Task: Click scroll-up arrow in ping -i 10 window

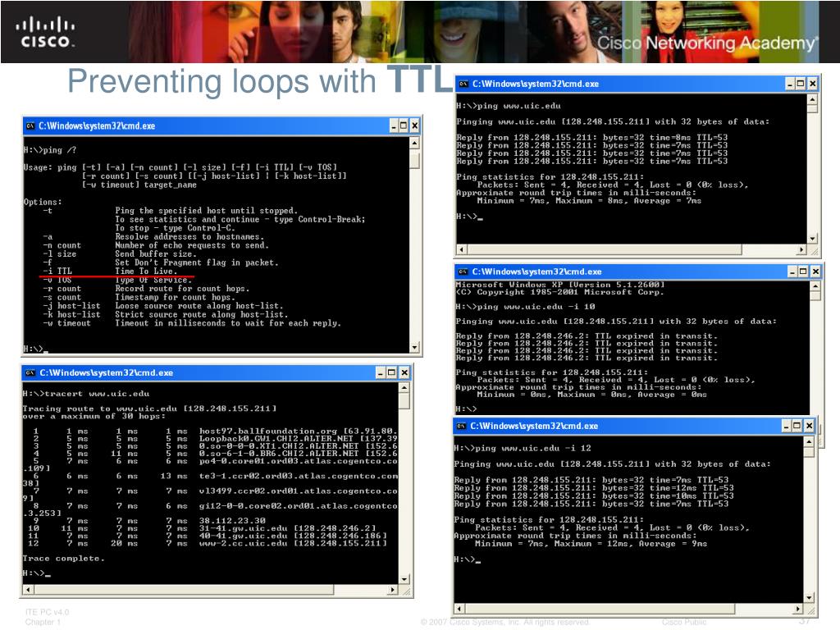Action: point(815,286)
